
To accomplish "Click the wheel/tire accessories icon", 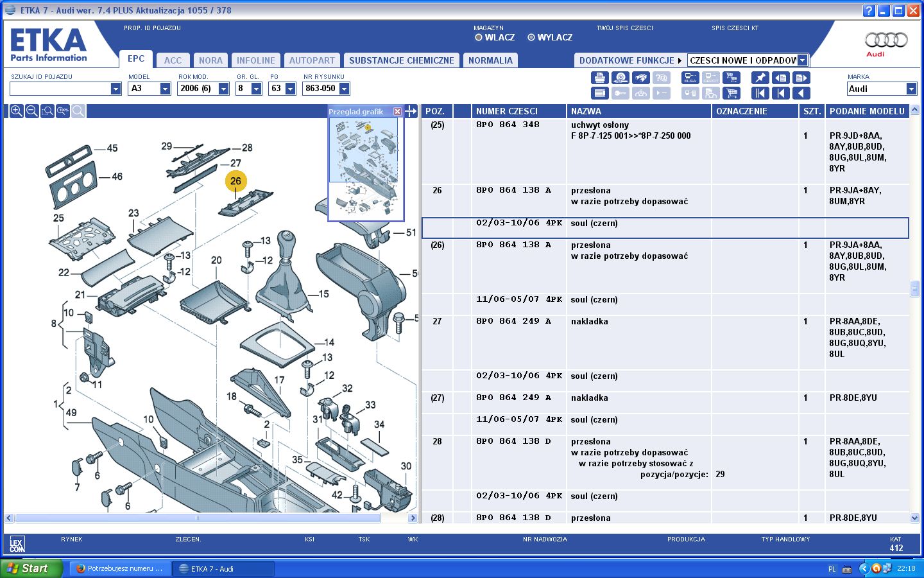I will (x=620, y=78).
